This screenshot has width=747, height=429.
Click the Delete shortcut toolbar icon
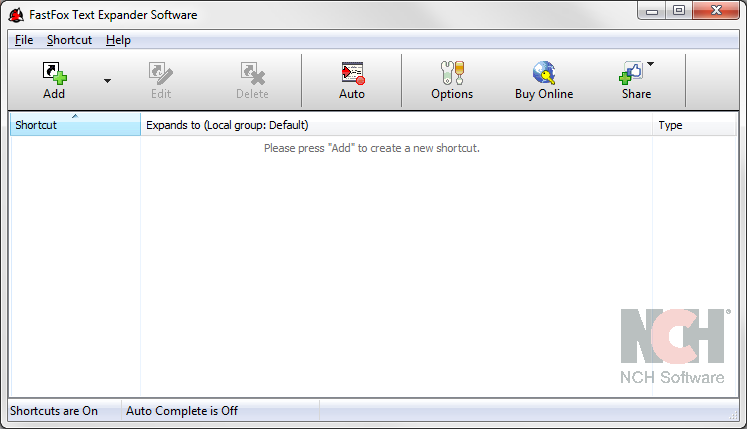pyautogui.click(x=252, y=73)
